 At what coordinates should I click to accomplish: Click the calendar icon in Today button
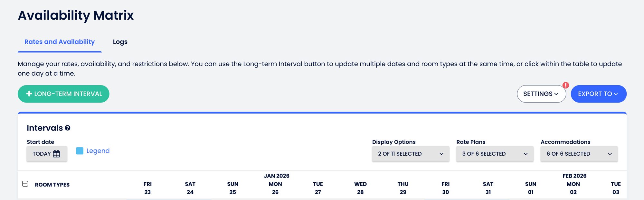[57, 154]
